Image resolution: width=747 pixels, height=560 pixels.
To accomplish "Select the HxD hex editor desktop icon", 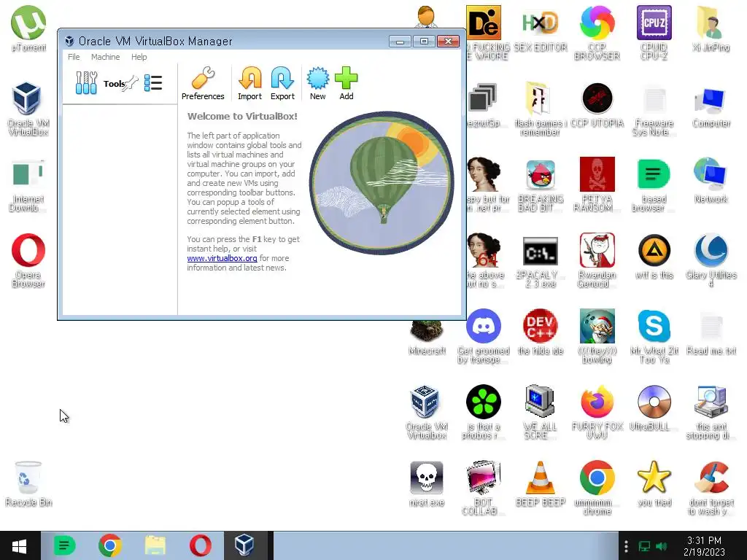I will (541, 28).
